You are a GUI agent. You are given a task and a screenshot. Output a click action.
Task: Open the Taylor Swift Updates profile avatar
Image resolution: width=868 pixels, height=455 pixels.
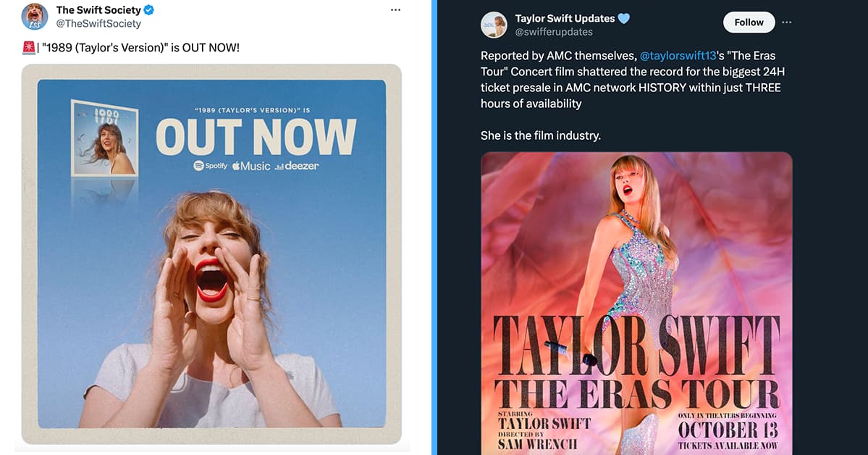point(494,24)
